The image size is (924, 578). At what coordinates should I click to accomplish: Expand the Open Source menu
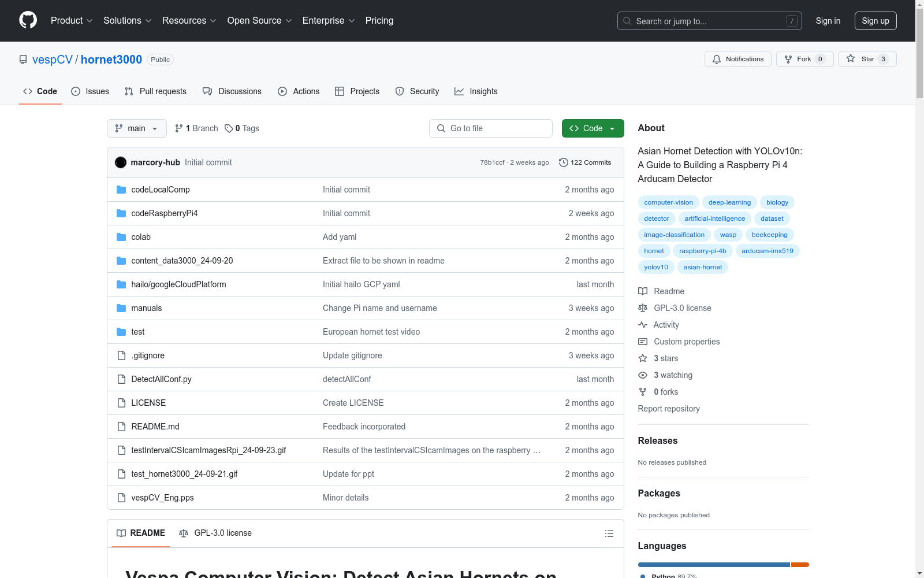pyautogui.click(x=260, y=21)
